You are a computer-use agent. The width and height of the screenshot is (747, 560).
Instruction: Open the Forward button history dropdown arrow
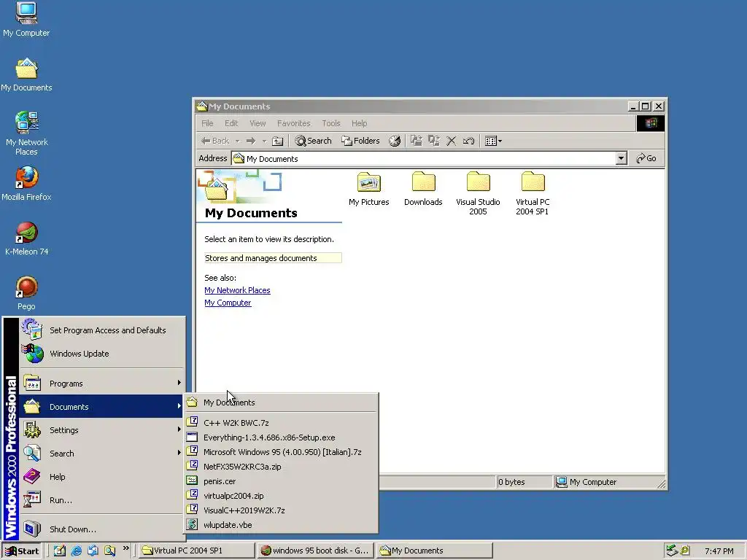(x=264, y=141)
